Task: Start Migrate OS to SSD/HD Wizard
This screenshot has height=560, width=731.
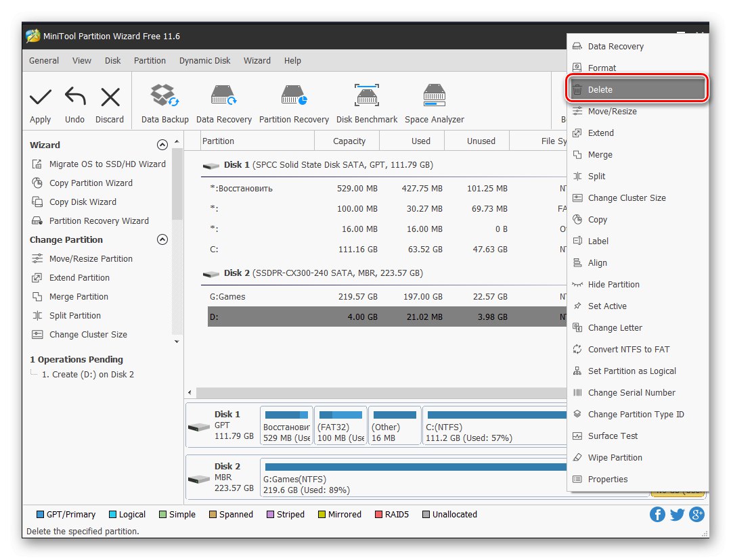Action: click(x=98, y=164)
